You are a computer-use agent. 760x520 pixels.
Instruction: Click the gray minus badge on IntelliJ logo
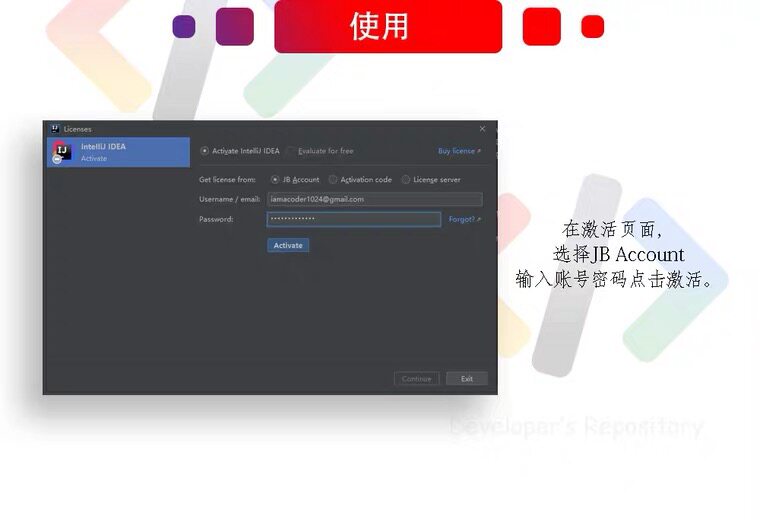point(57,159)
